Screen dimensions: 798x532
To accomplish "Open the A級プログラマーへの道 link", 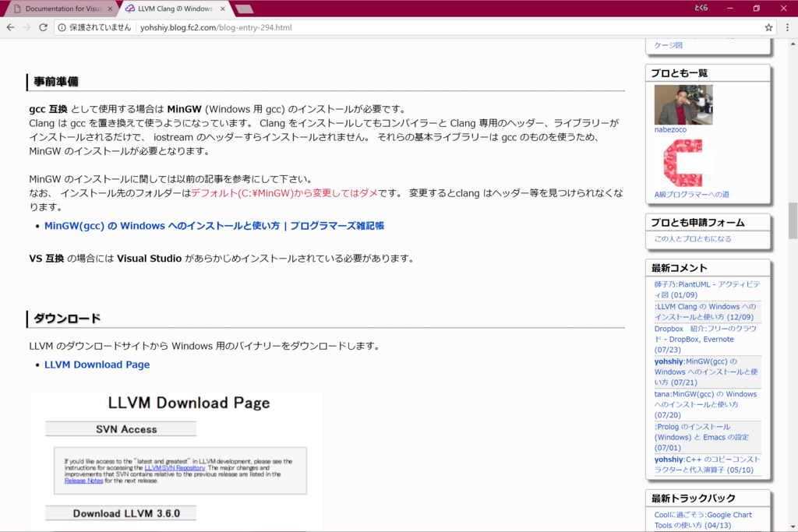I will point(692,194).
